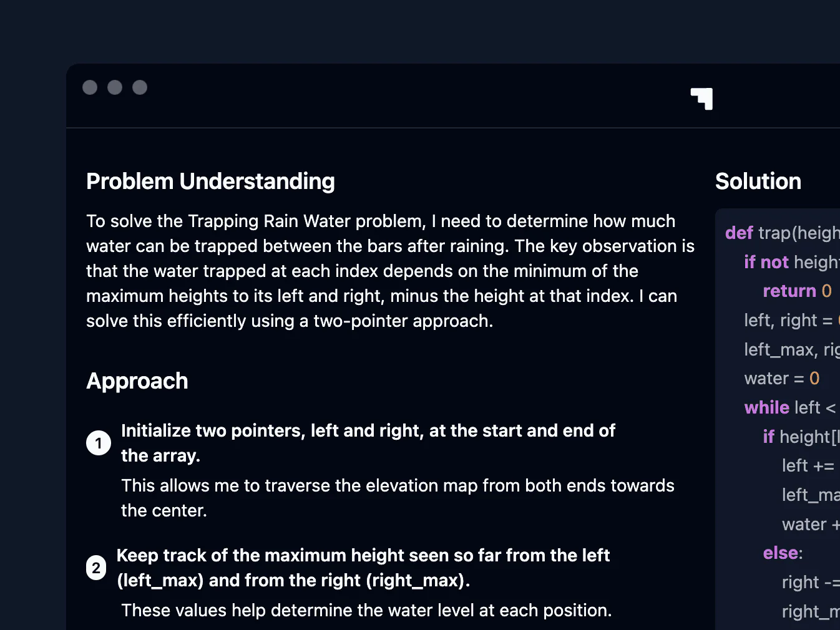Click the def trap function definition
Image resolution: width=840 pixels, height=630 pixels.
tap(780, 233)
